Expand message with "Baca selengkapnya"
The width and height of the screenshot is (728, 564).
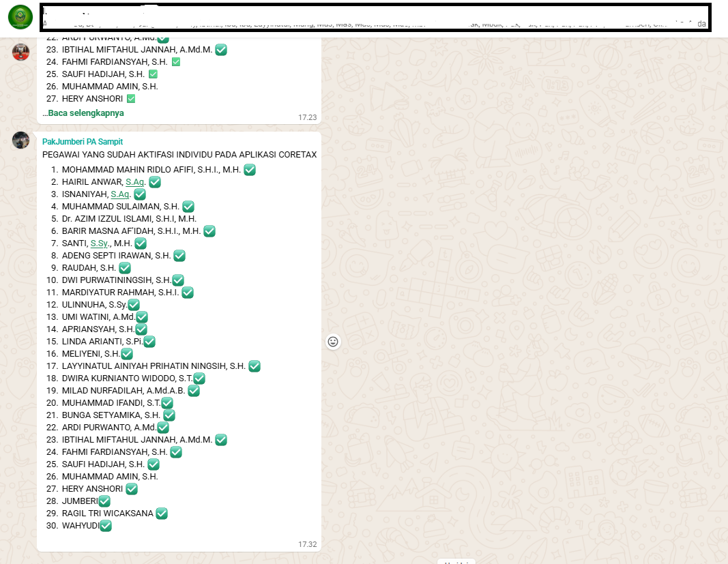83,113
